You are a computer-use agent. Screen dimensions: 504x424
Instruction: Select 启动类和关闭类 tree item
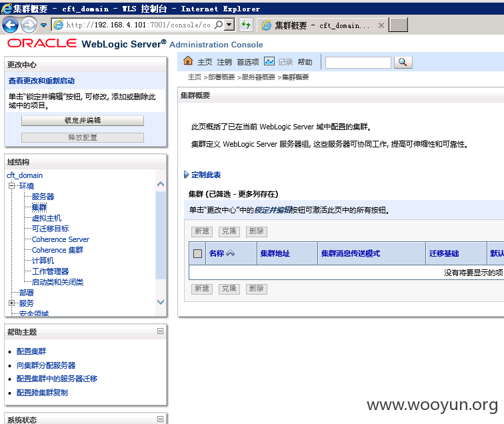pos(57,282)
